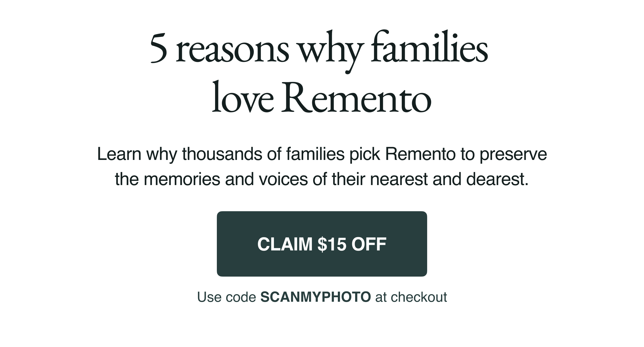Click the word memories in the paragraph

[x=182, y=179]
